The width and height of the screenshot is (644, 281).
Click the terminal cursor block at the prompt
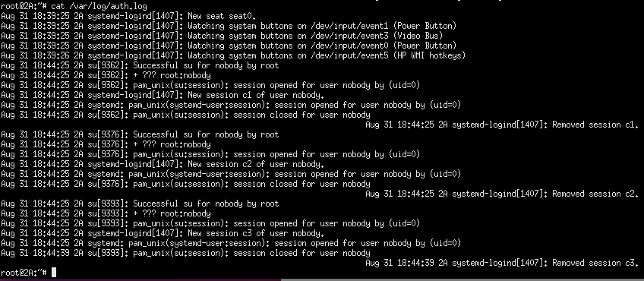[x=54, y=273]
